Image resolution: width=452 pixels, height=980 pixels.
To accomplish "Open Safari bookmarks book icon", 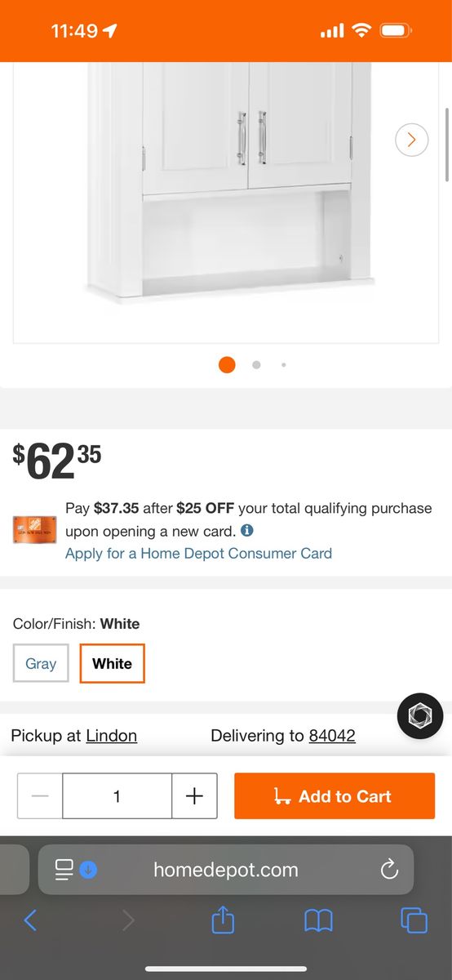I will pyautogui.click(x=318, y=921).
